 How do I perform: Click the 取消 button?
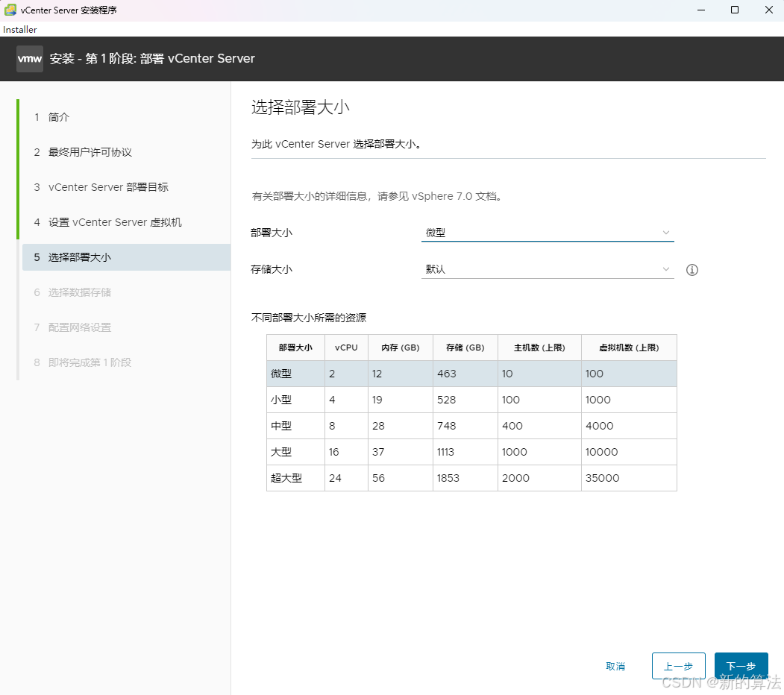(x=615, y=666)
